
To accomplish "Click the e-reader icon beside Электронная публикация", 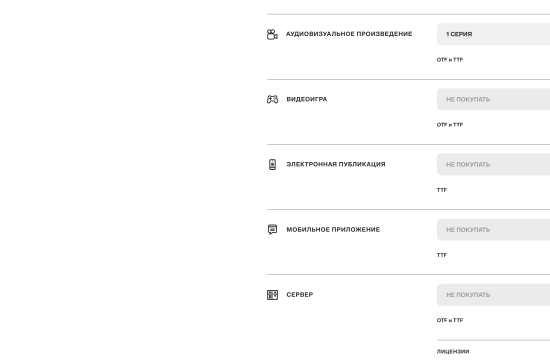I will (272, 165).
